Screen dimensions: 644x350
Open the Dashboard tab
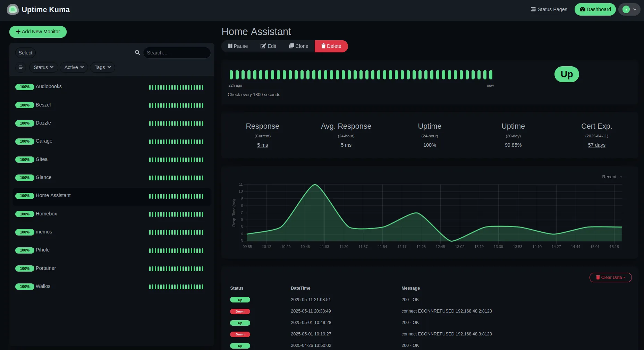click(595, 9)
